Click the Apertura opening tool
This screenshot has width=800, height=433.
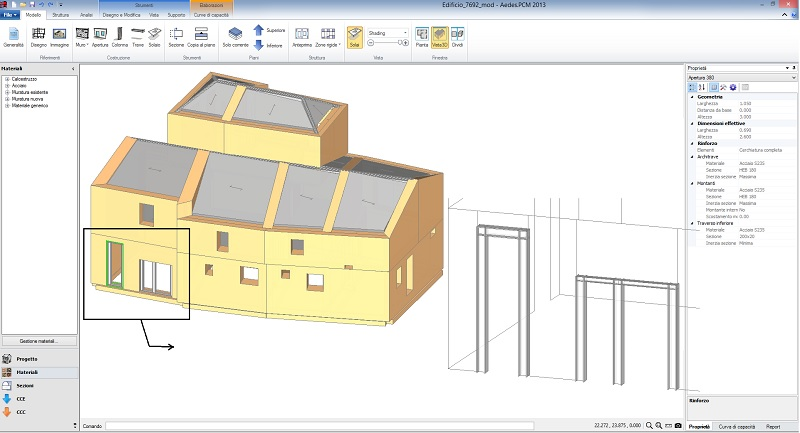[x=100, y=36]
